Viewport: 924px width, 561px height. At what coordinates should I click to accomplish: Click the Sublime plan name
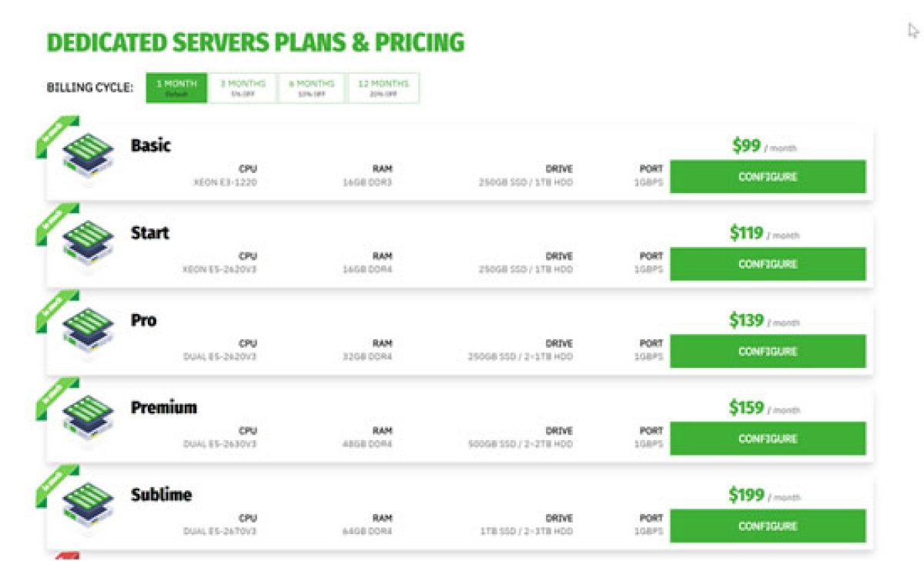click(161, 495)
